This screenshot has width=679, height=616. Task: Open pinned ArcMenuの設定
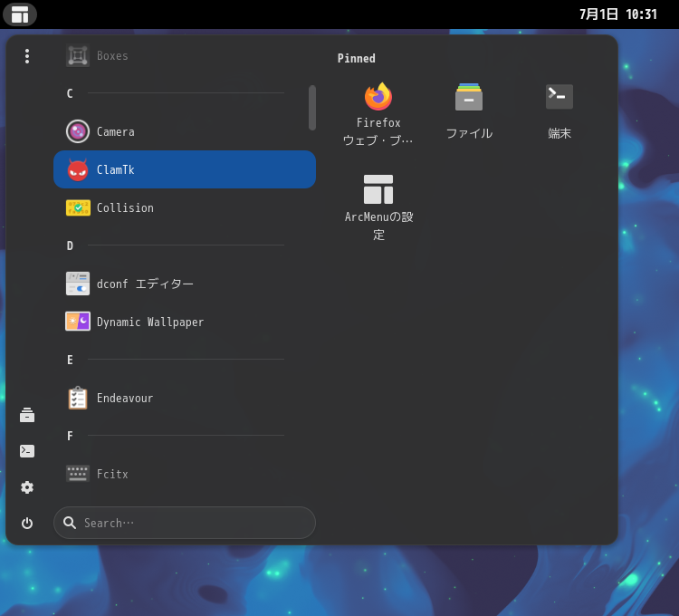click(x=378, y=207)
